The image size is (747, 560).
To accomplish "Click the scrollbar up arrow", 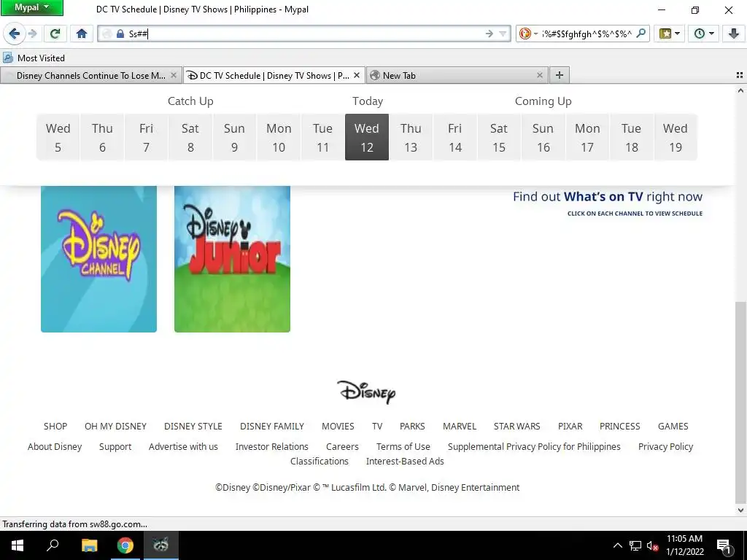I will [x=740, y=90].
